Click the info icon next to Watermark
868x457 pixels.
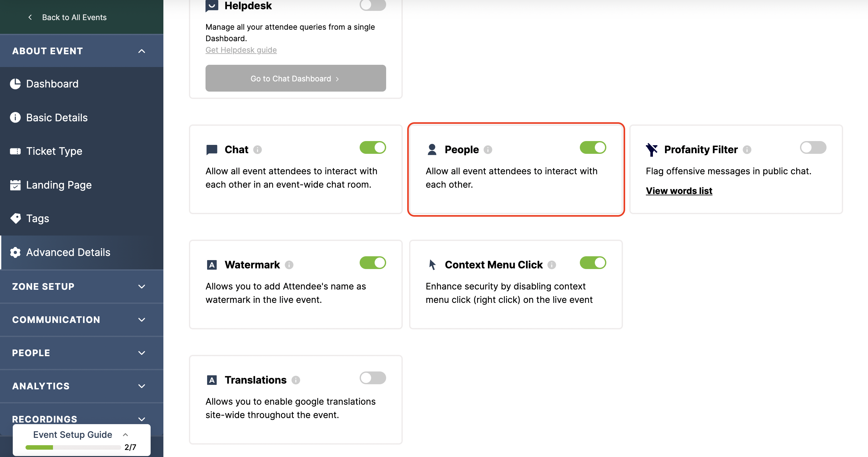(x=289, y=265)
